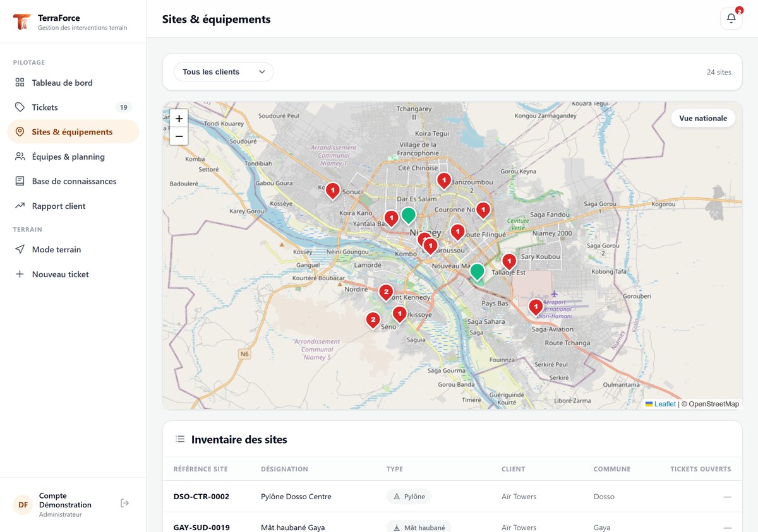758x532 pixels.
Task: Click the Tableau de bord grid icon
Action: click(x=20, y=83)
